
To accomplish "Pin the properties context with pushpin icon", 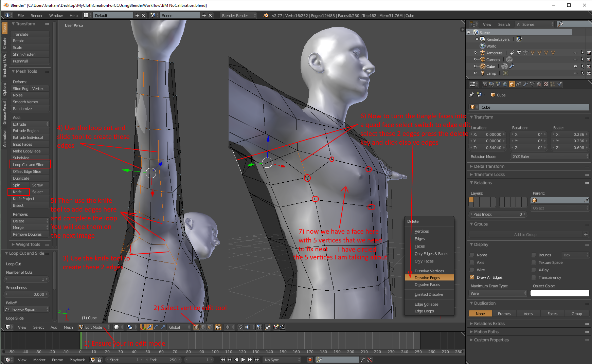I will coord(472,95).
